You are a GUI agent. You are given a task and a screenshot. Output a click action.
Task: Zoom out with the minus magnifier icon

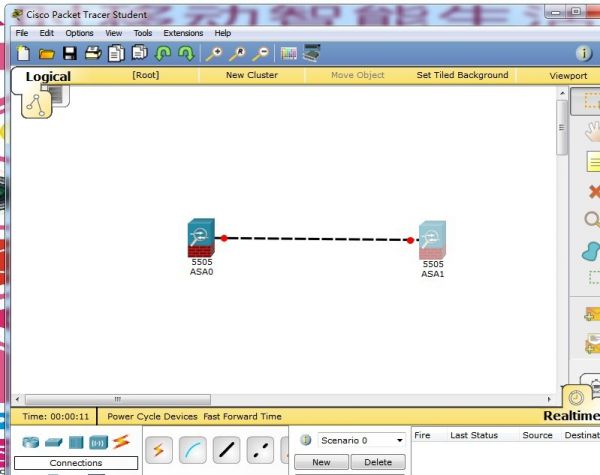261,54
